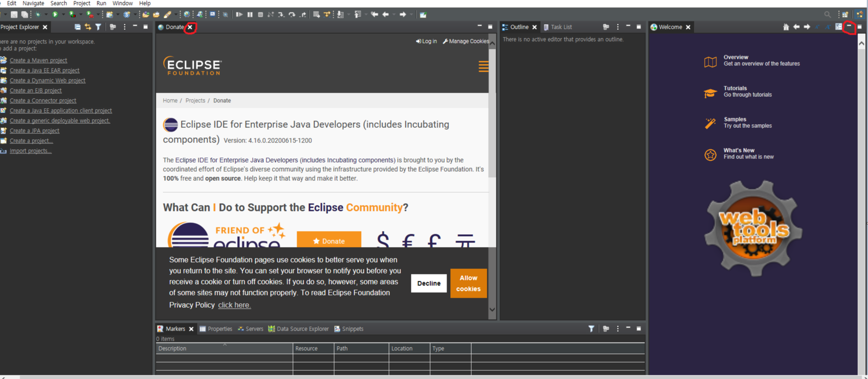Image resolution: width=868 pixels, height=379 pixels.
Task: Open the Search menu
Action: 59,3
